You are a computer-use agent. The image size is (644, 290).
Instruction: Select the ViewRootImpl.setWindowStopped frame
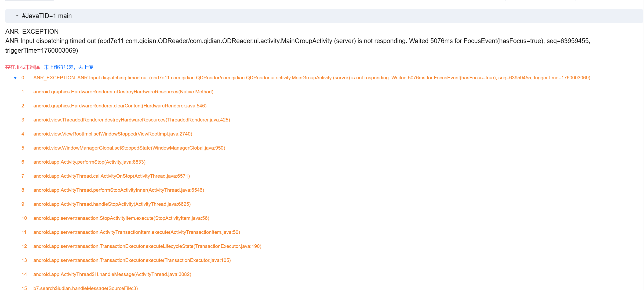113,134
